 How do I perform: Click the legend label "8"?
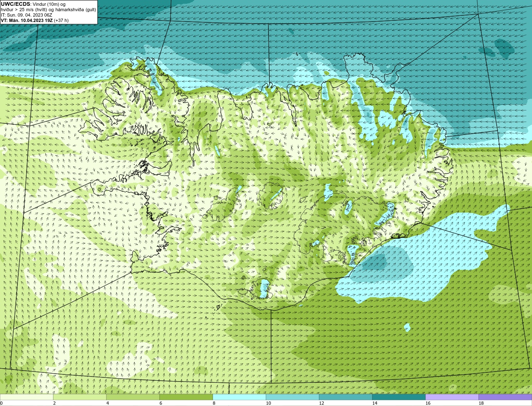pos(214,403)
